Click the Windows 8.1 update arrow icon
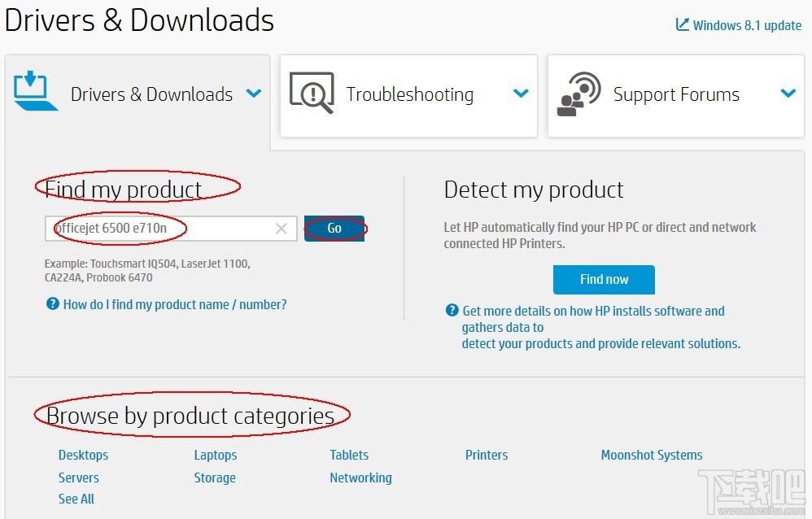The image size is (812, 519). click(x=682, y=25)
